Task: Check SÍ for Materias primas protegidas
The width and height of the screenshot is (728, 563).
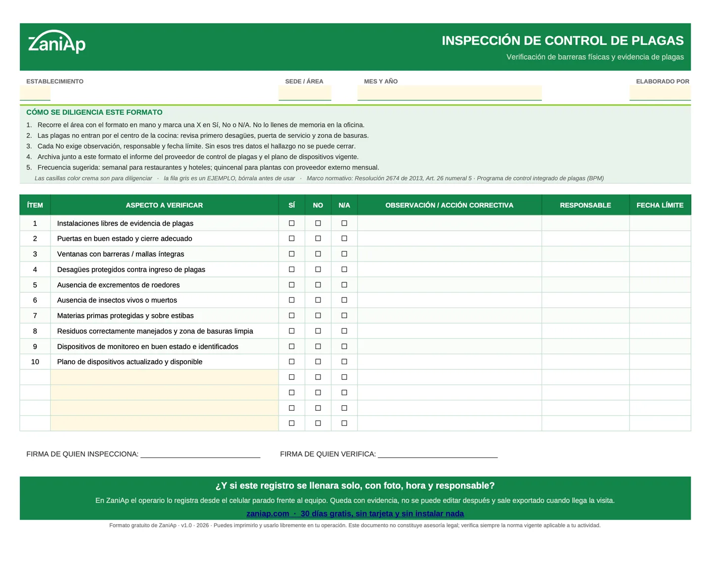Action: pos(292,316)
